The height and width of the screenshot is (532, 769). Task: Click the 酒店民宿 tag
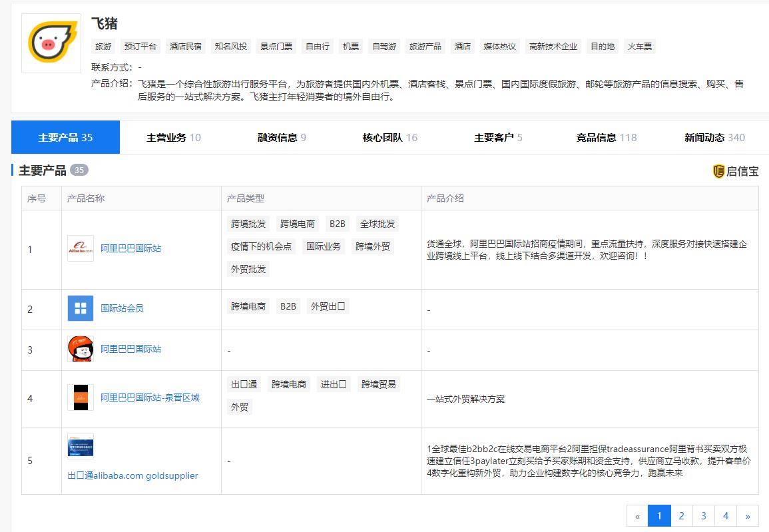tap(185, 47)
